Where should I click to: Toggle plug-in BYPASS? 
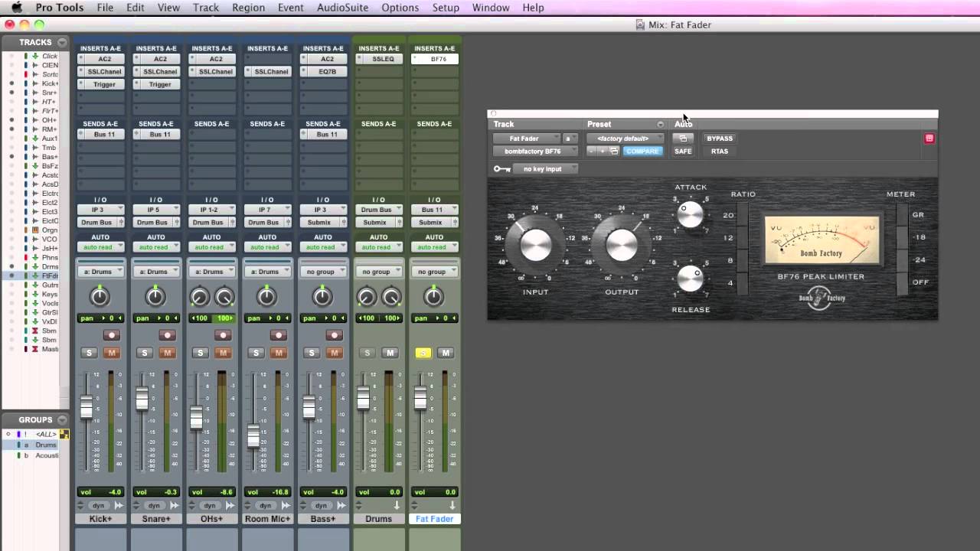[x=720, y=139]
